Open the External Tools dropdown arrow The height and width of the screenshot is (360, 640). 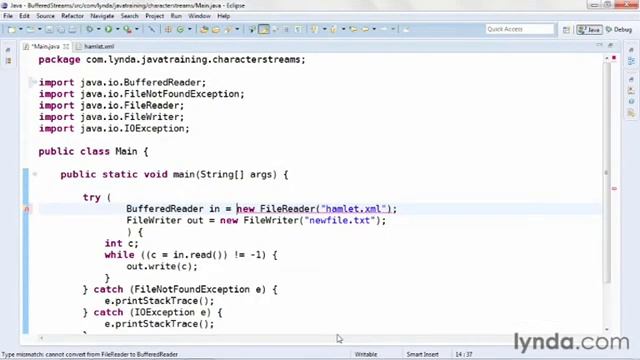coord(137,29)
